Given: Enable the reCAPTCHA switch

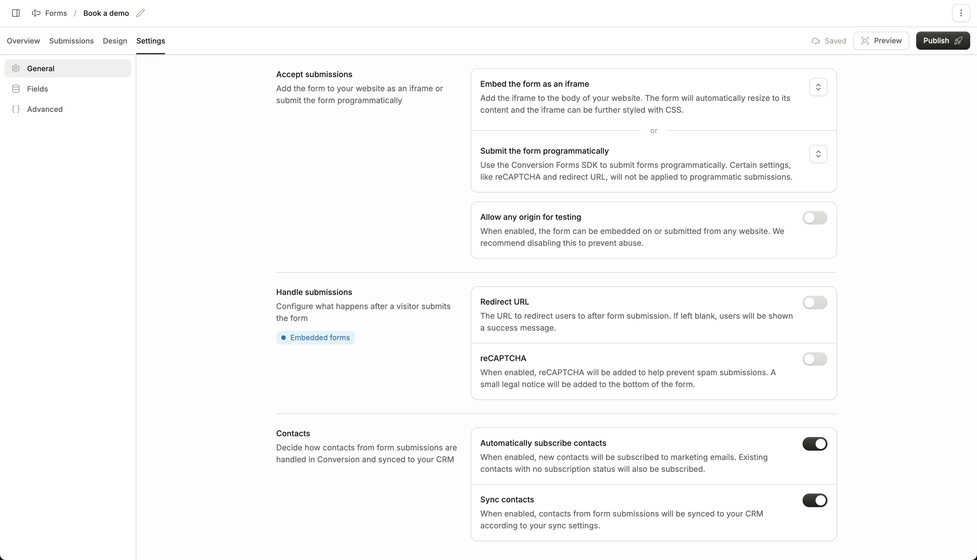Looking at the screenshot, I should pyautogui.click(x=815, y=359).
